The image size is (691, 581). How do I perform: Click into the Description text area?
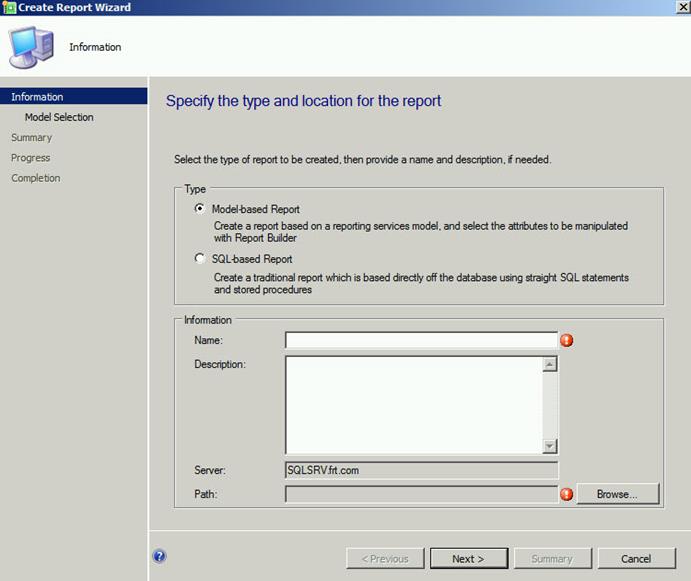(x=414, y=405)
